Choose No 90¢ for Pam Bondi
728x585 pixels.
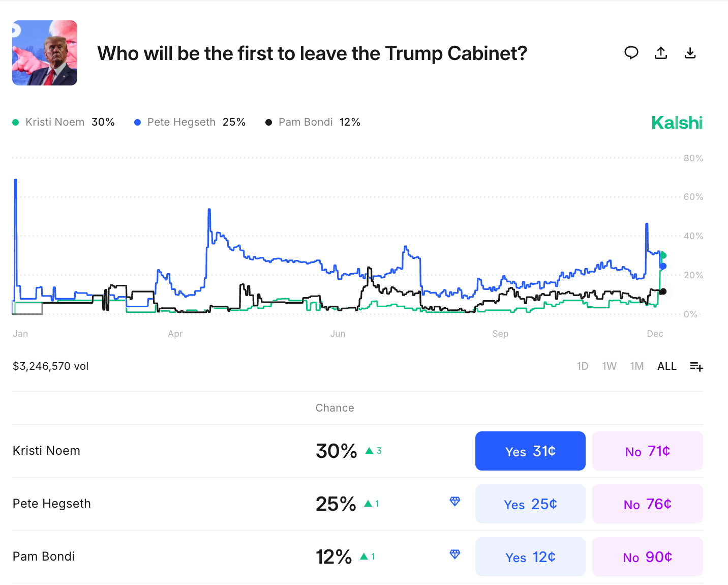point(647,557)
